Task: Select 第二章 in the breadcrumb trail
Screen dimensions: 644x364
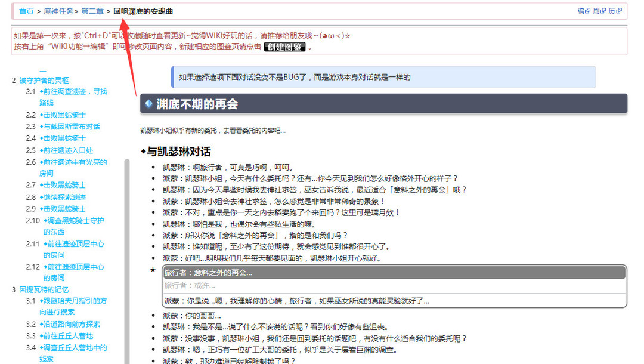Action: tap(92, 10)
